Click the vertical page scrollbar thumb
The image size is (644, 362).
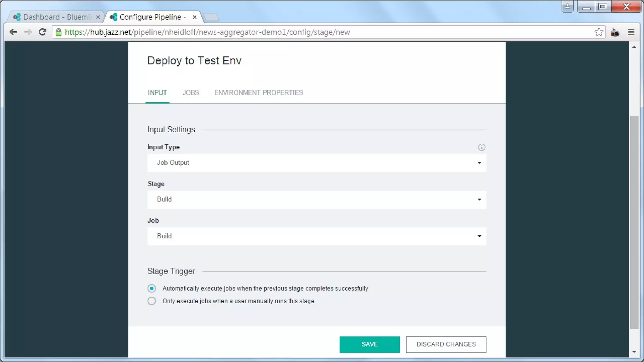tap(634, 222)
